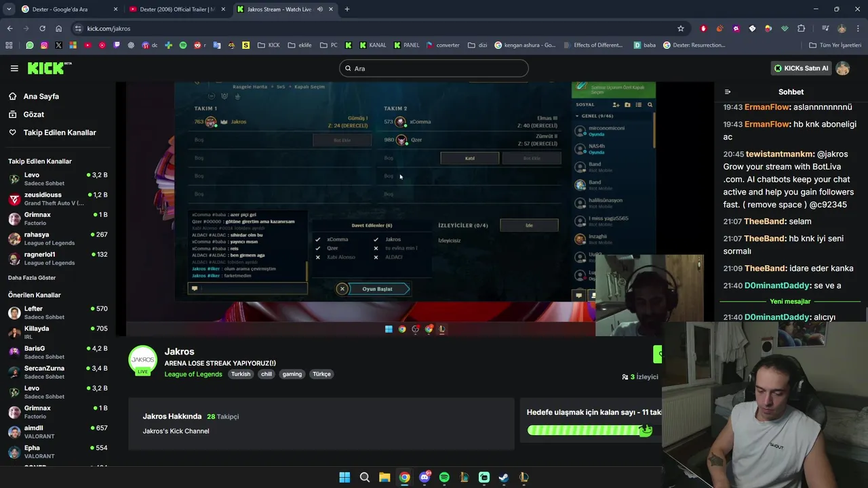Open zeusidiouss channel in sidebar
Image resolution: width=868 pixels, height=488 pixels.
tap(58, 199)
